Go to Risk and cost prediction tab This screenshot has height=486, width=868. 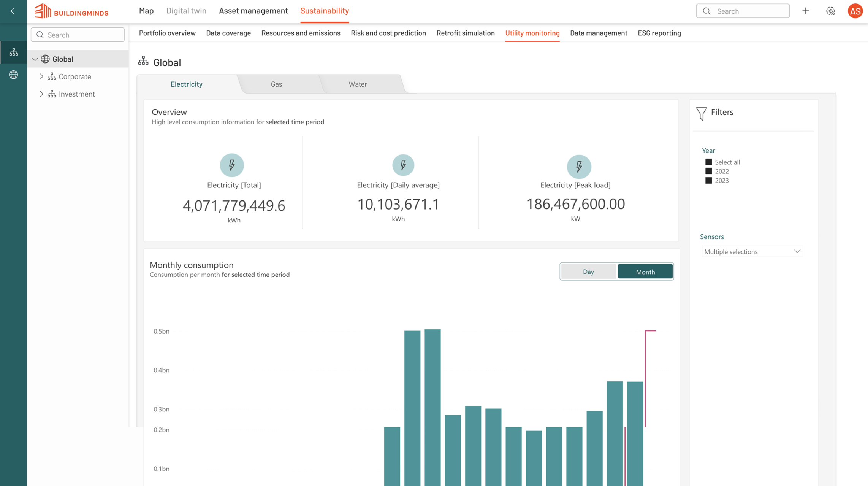388,33
